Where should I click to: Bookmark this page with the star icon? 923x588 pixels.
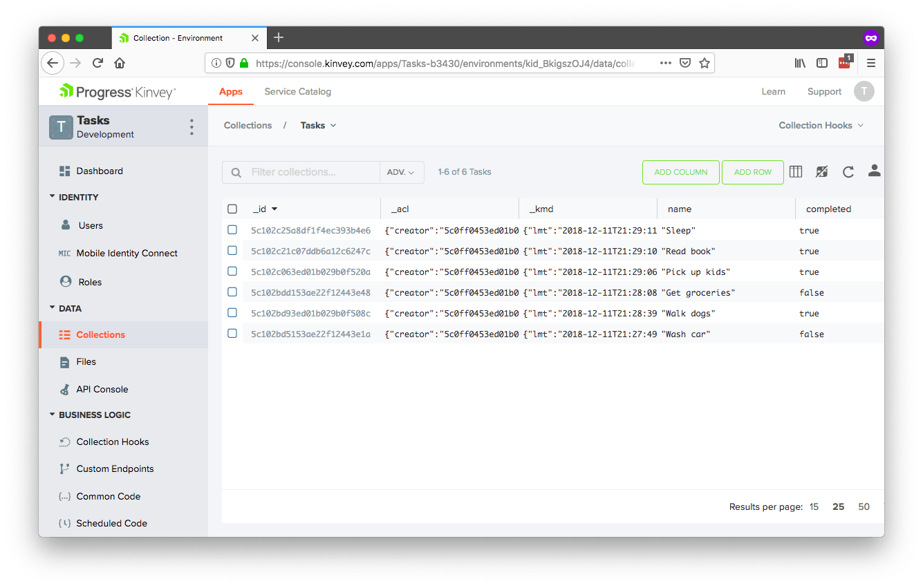704,63
